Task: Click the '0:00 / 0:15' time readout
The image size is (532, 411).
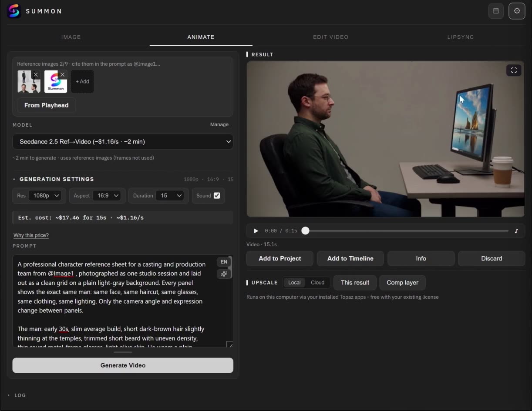Action: pyautogui.click(x=281, y=231)
